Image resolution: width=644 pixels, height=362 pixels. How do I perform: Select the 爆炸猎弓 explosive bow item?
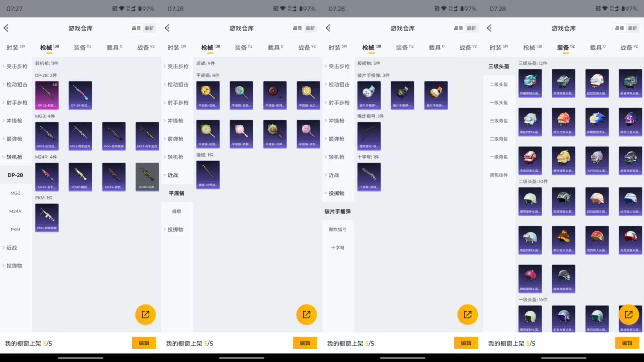click(369, 136)
